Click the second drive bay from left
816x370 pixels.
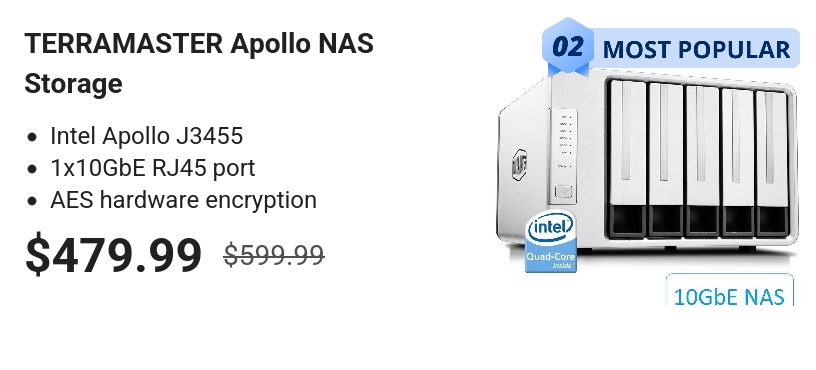(x=665, y=159)
